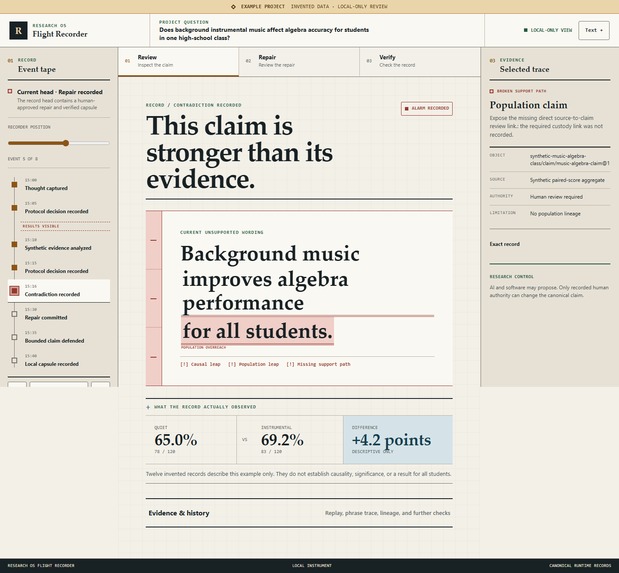Click the Flight Recorder R logo
619x573 pixels.
pos(18,30)
